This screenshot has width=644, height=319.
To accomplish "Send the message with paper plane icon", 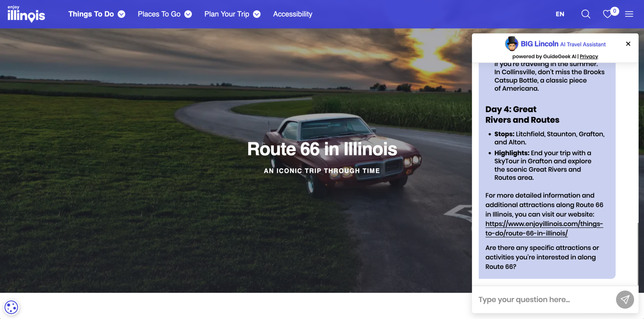I will (625, 299).
